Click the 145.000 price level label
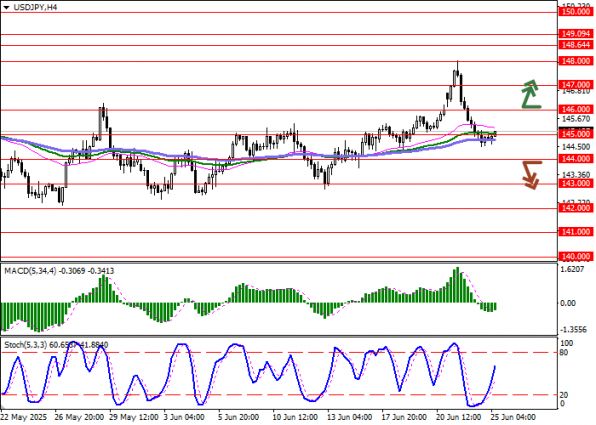This screenshot has height=425, width=596. point(575,134)
